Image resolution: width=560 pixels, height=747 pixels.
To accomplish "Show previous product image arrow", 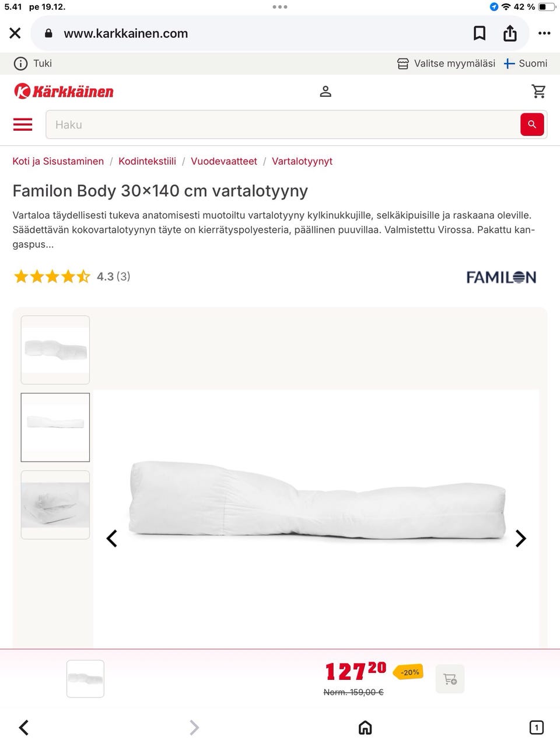I will tap(112, 538).
